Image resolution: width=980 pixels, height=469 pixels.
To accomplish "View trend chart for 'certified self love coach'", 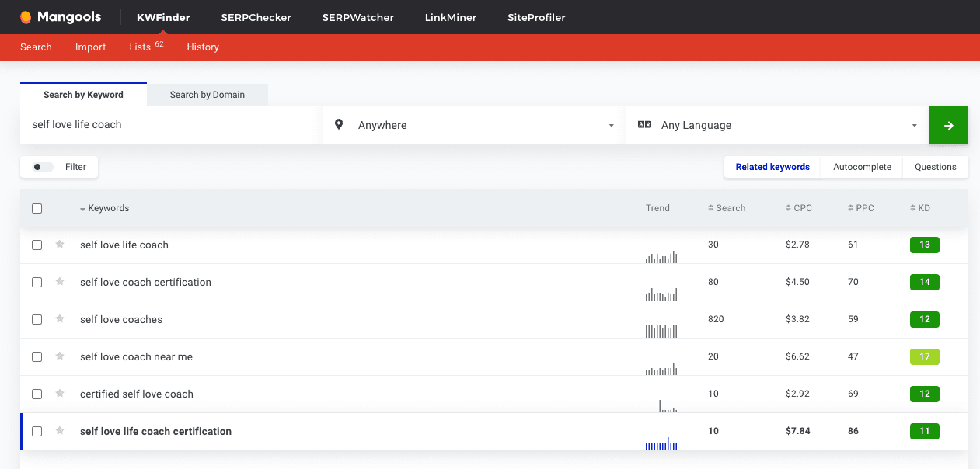I will point(661,405).
